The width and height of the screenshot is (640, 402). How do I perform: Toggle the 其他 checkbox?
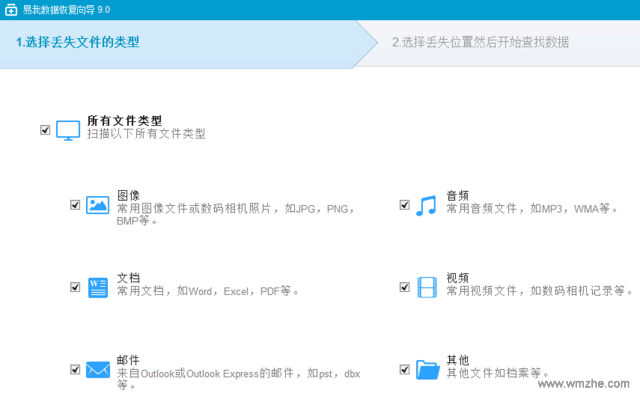tap(404, 370)
